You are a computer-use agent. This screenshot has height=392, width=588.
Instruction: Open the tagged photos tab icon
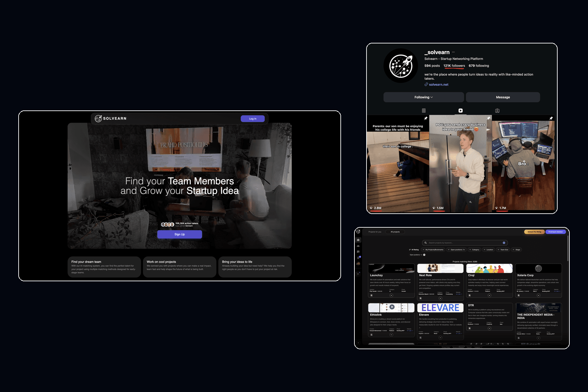pos(497,111)
